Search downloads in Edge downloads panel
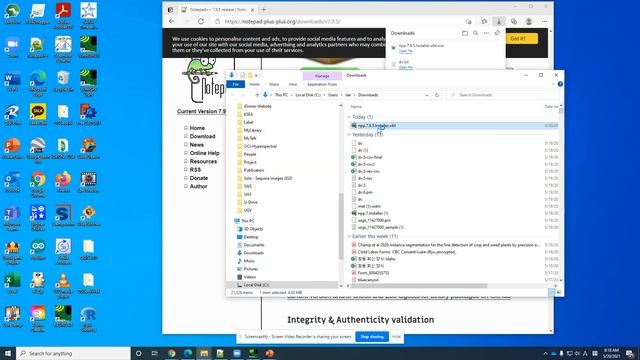Viewport: 640px width, 360px height. pyautogui.click(x=476, y=33)
